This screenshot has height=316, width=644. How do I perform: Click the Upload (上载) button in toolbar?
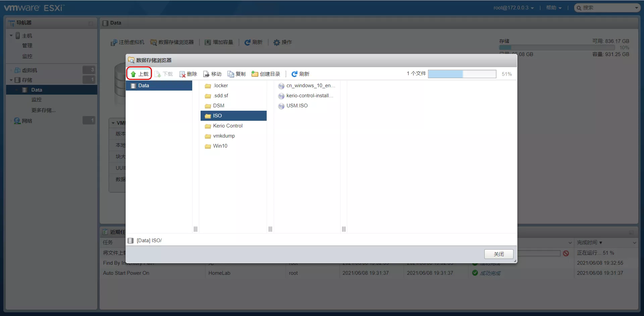pyautogui.click(x=140, y=74)
